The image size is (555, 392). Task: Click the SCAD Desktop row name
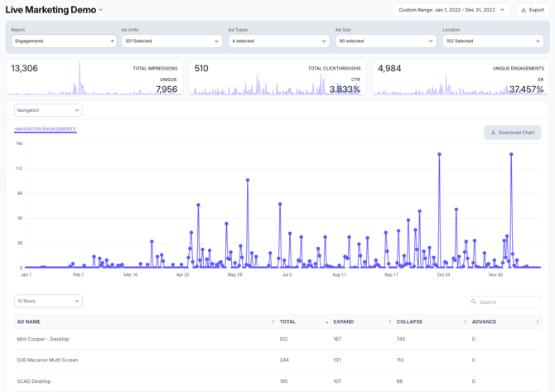[x=34, y=381]
